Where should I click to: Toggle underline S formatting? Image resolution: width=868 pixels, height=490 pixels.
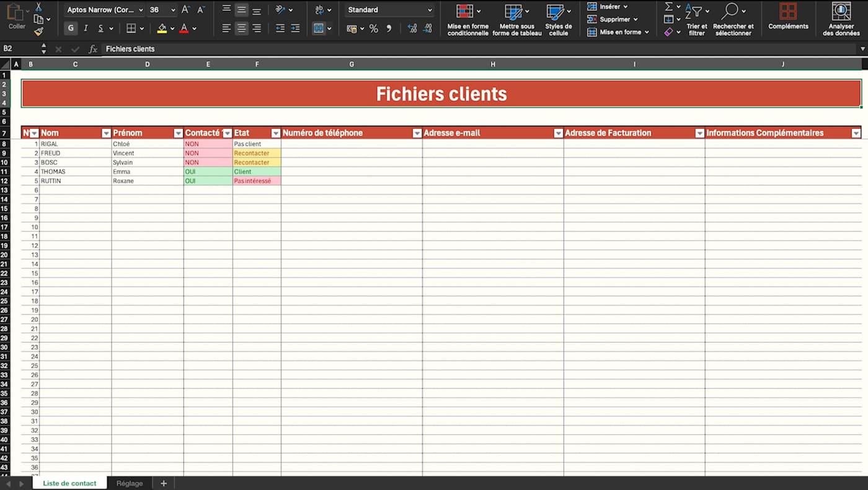tap(100, 28)
